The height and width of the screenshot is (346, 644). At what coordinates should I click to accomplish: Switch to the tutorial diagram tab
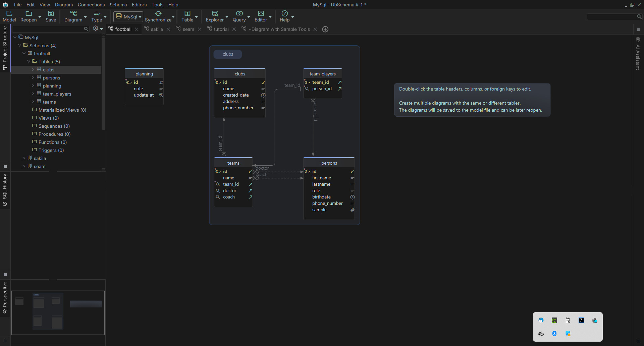click(221, 29)
